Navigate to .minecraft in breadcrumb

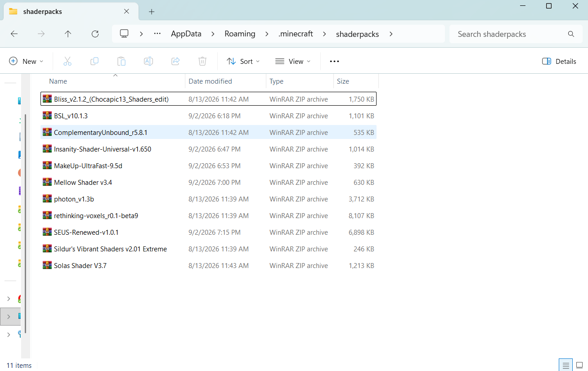click(296, 34)
